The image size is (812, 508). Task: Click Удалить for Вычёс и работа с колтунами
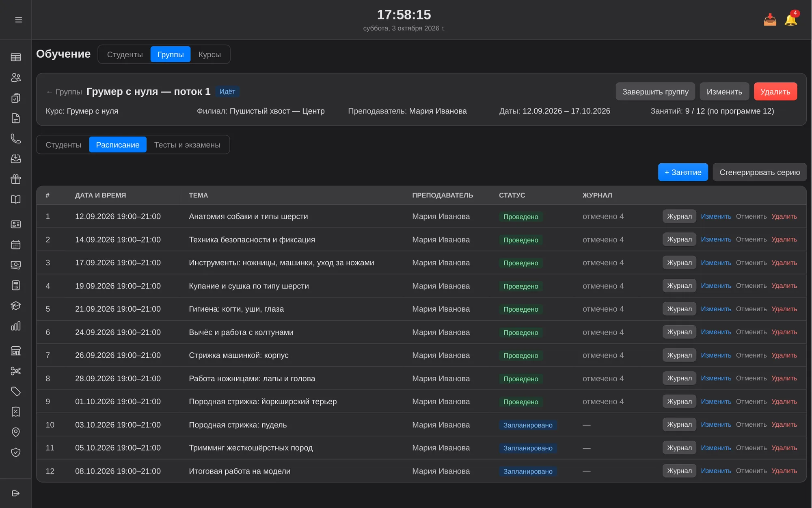[784, 332]
